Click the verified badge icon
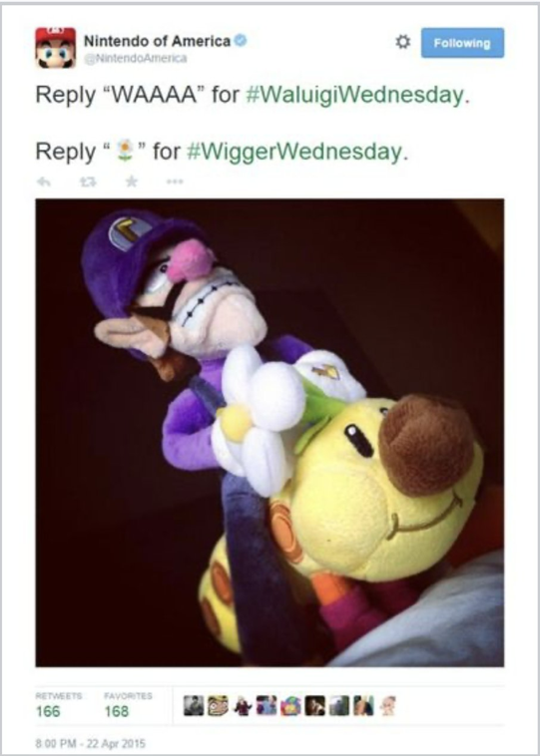 [241, 42]
